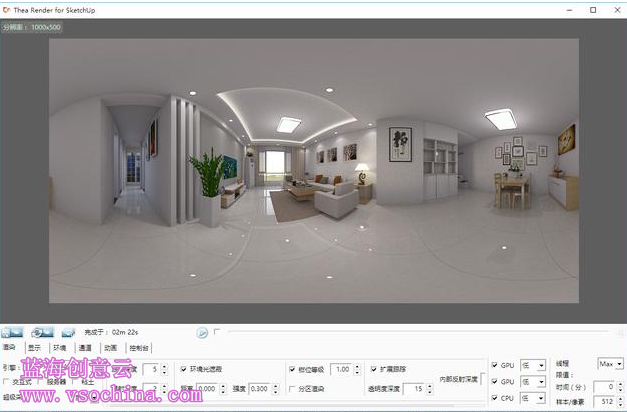Enable the 分区渲染 checkbox
The image size is (627, 412).
[x=292, y=388]
